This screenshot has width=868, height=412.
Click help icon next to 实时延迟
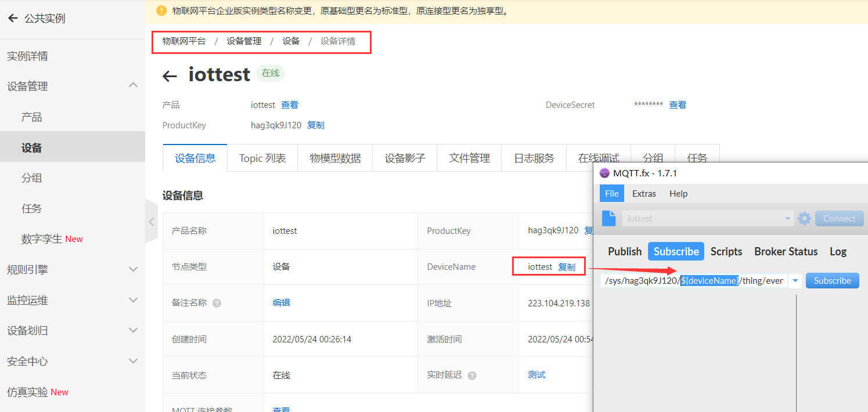(472, 375)
